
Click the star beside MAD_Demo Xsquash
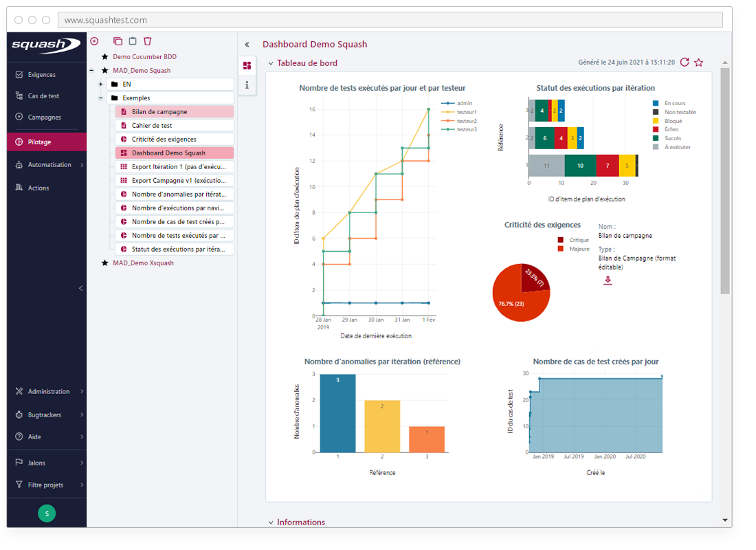(x=104, y=263)
